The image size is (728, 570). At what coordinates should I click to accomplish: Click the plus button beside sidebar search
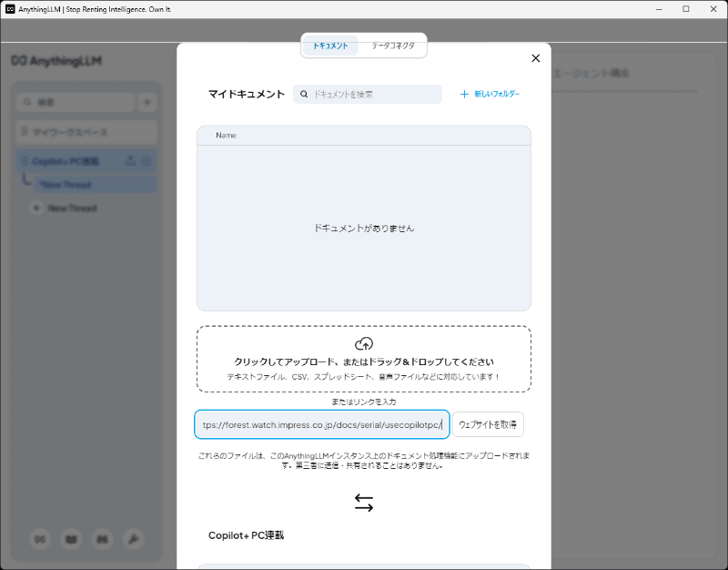[x=147, y=102]
